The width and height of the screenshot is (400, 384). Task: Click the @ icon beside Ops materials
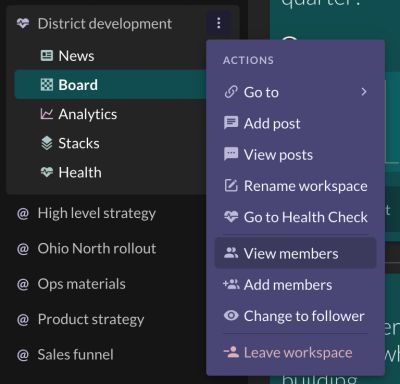tap(23, 284)
